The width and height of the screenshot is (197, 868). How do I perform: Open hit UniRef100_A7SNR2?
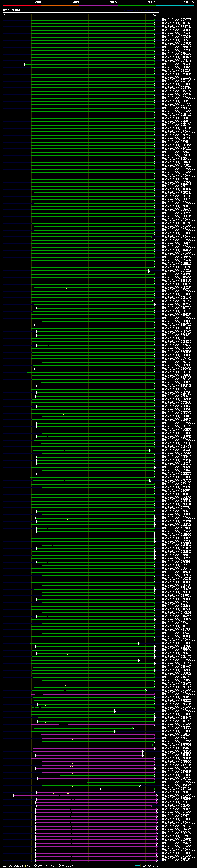(x=177, y=809)
